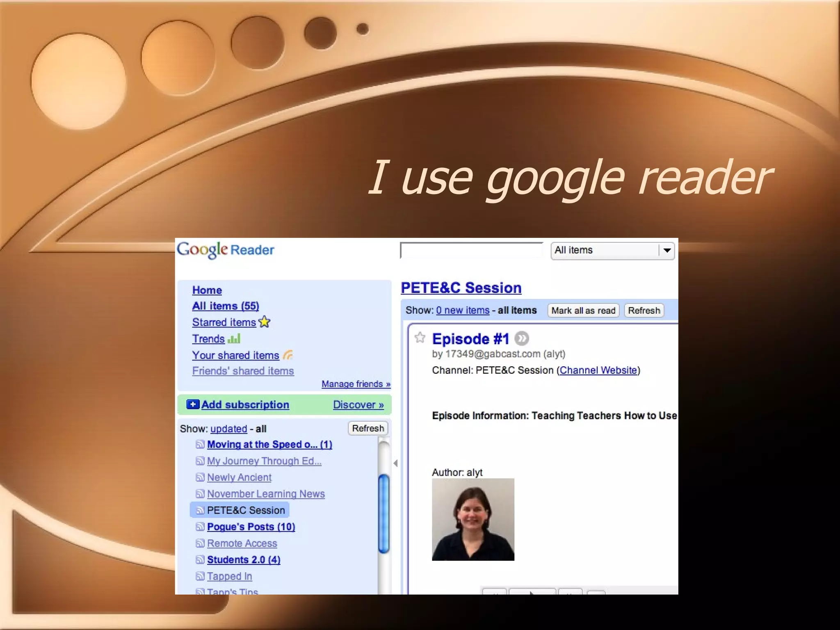This screenshot has width=840, height=630.
Task: Click feed icon beside Pogue's Posts
Action: (x=200, y=526)
